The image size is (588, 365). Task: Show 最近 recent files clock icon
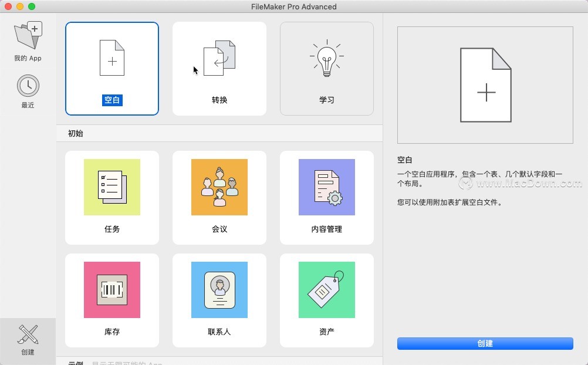tap(28, 86)
